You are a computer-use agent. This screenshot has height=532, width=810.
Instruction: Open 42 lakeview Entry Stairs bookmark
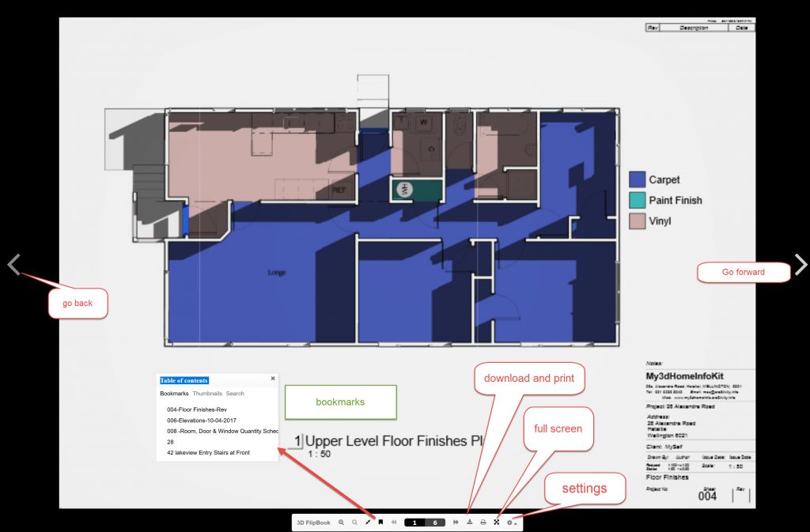(x=208, y=453)
